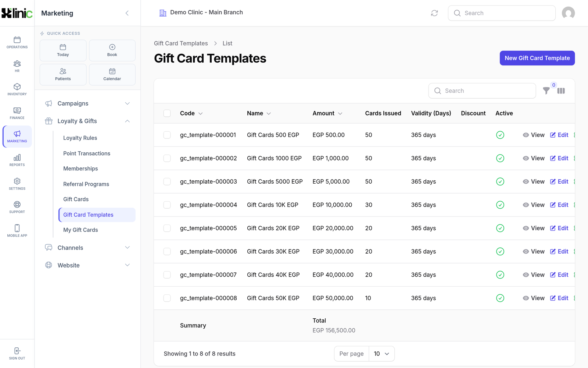The width and height of the screenshot is (588, 368).
Task: Sort by the Code column
Action: pos(191,113)
